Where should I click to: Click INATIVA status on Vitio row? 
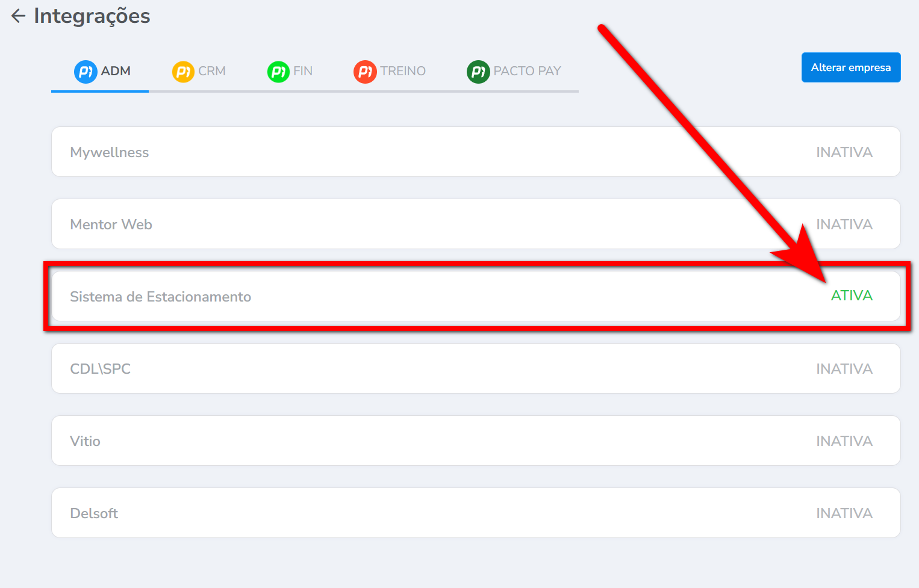pos(844,441)
